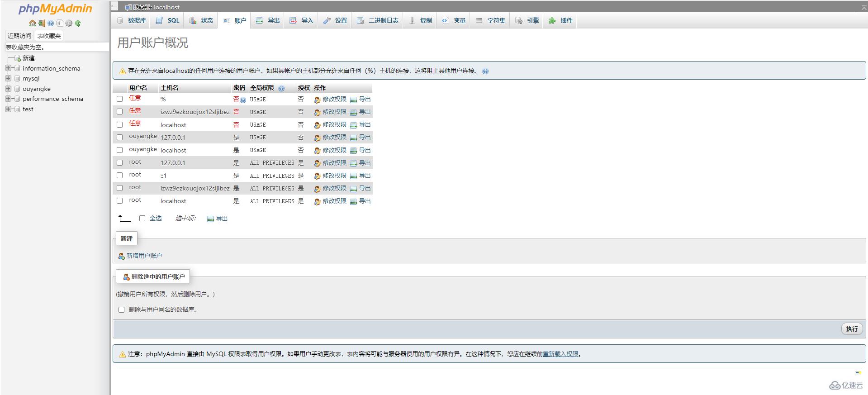
Task: Open help icon at end of warning message
Action: tap(485, 71)
